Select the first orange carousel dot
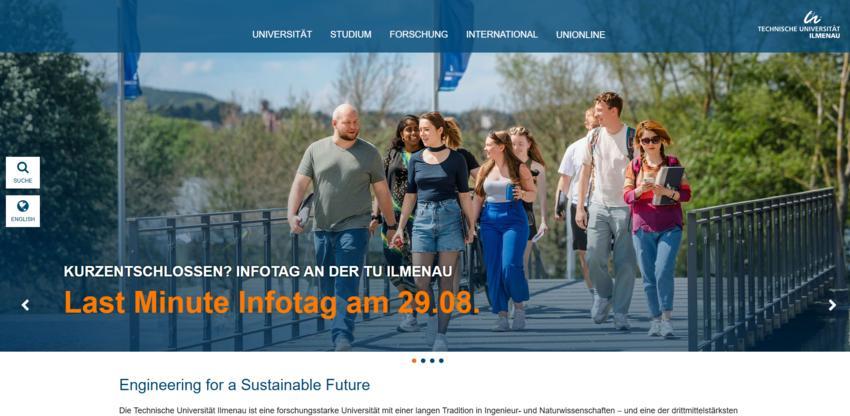 414,361
